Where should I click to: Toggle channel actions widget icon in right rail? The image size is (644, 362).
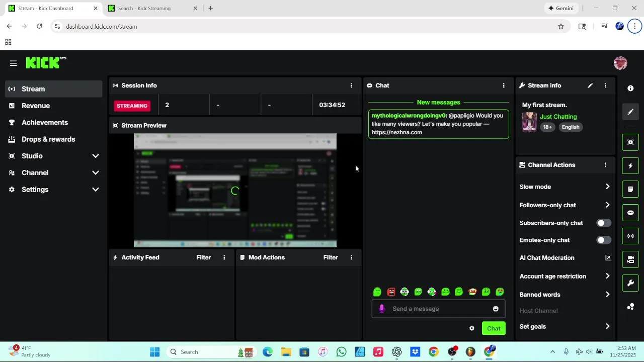[630, 259]
